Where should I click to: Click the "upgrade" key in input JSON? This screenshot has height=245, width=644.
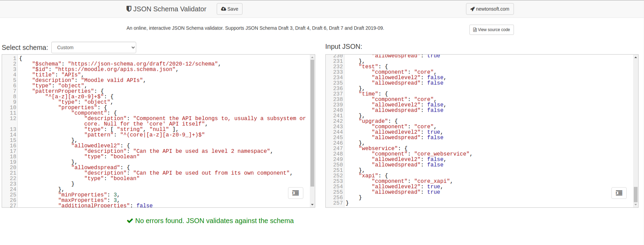373,121
